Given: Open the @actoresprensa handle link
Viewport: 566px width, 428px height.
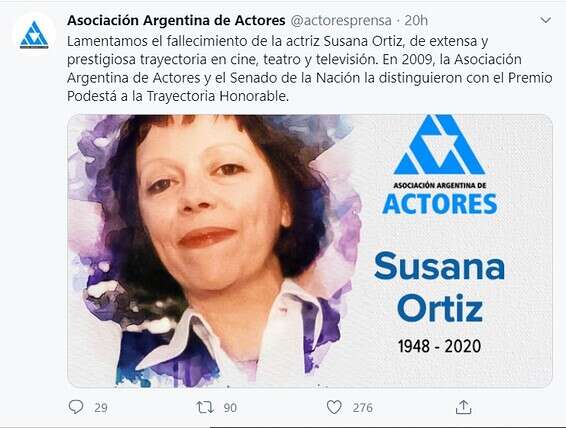Looking at the screenshot, I should pyautogui.click(x=341, y=21).
